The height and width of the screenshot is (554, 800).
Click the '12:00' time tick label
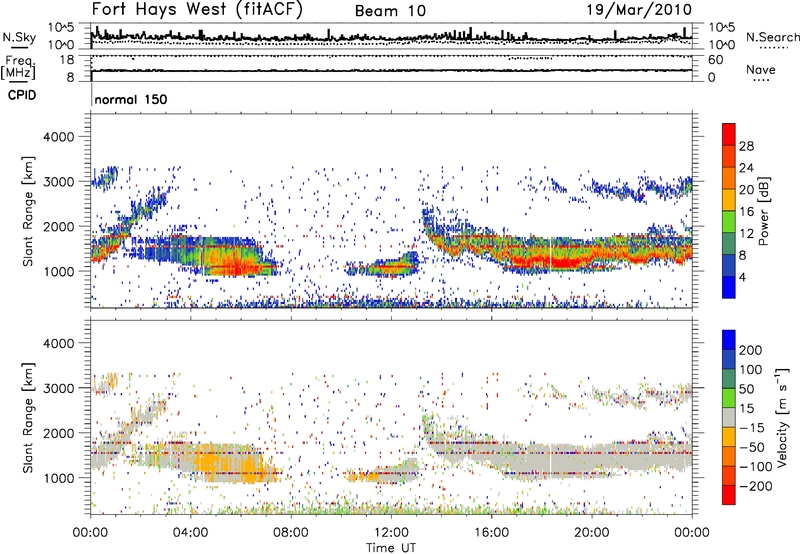(x=391, y=533)
